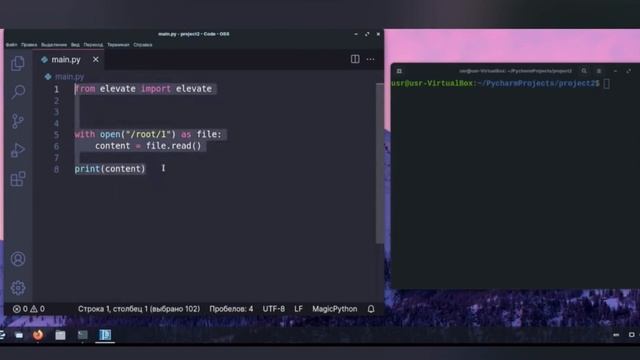Open the Терминал menu

[118, 44]
